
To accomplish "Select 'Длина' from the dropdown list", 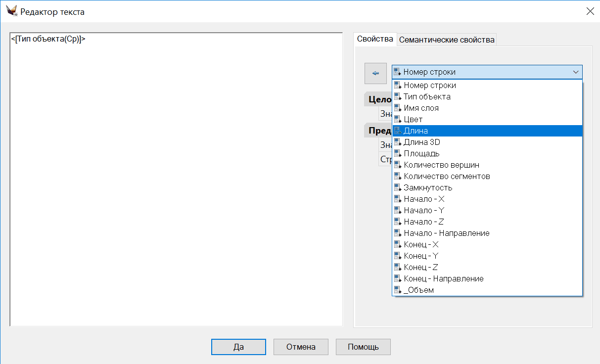I will [x=415, y=131].
